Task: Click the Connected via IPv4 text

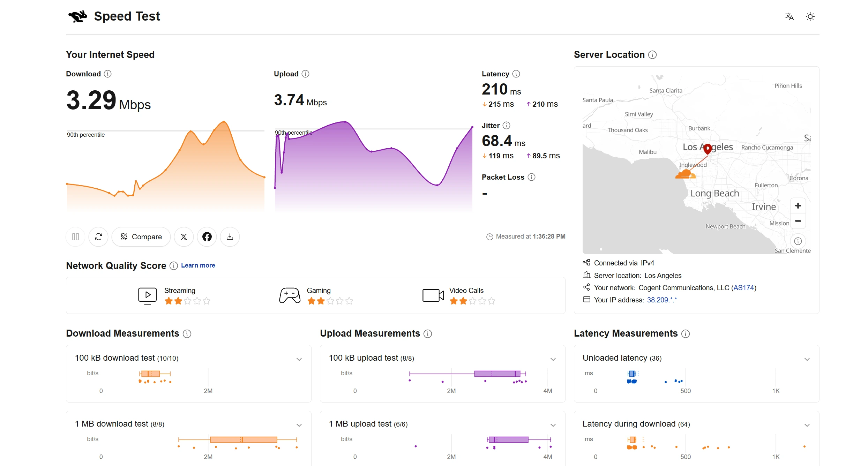Action: [x=624, y=263]
